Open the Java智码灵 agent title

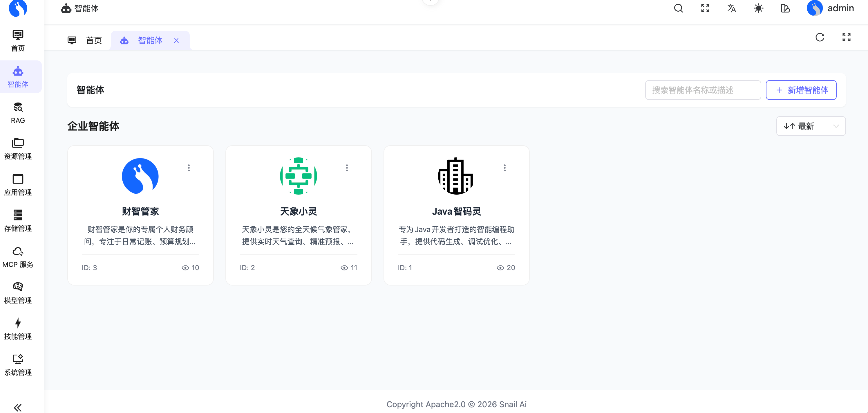[x=456, y=211]
